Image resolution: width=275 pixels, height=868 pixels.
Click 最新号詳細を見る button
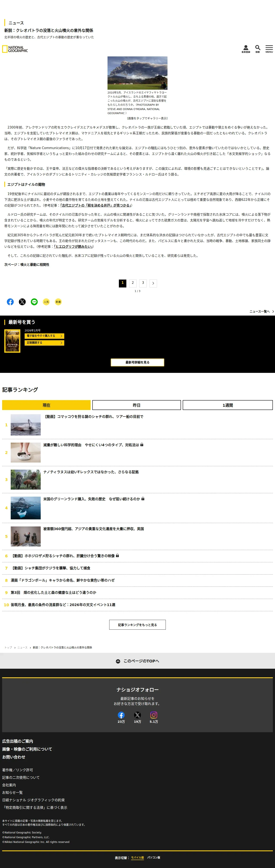(137, 362)
